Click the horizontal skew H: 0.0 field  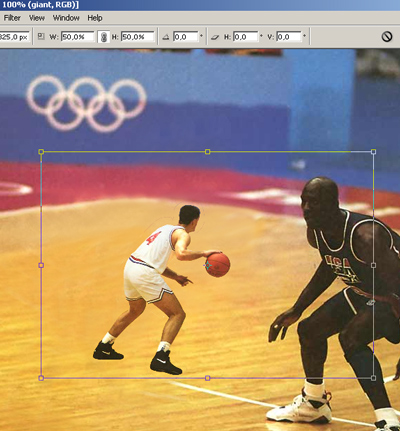coord(245,37)
